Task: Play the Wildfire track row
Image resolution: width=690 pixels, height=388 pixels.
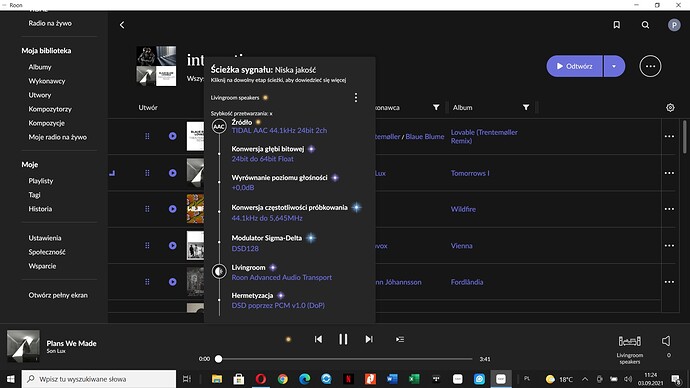Action: point(172,209)
